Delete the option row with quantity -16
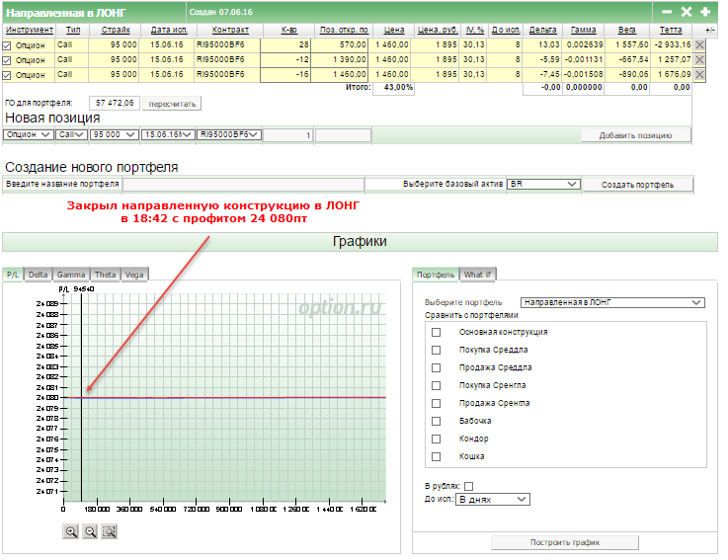 coord(699,75)
